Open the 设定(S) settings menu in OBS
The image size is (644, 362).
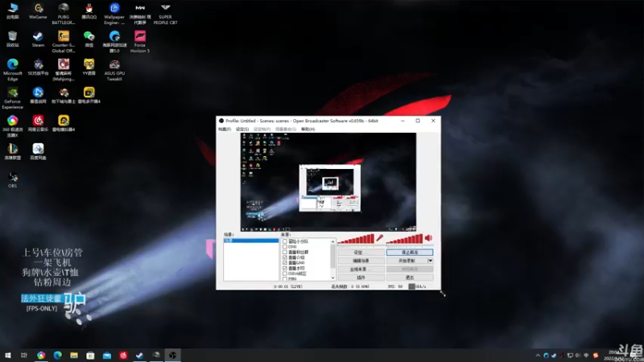coord(242,130)
